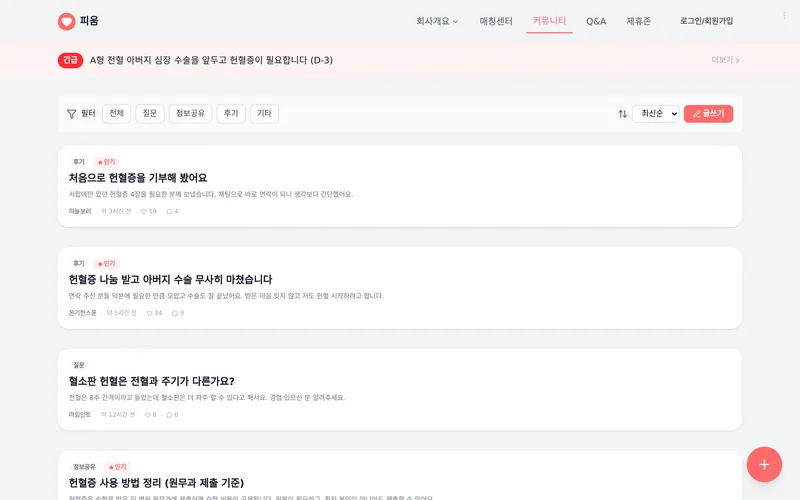
Task: Select the 기타 filter chip
Action: point(264,114)
